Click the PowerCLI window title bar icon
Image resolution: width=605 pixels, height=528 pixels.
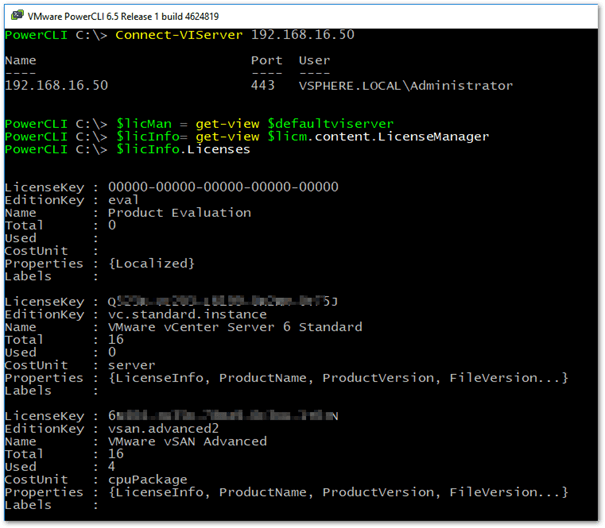(17, 16)
